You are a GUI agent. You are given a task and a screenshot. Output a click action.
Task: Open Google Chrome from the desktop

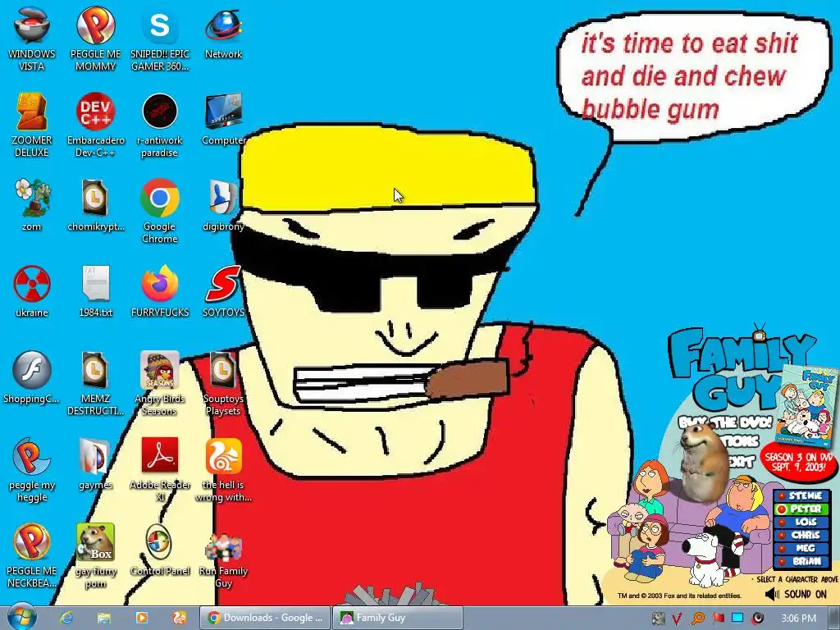point(160,211)
